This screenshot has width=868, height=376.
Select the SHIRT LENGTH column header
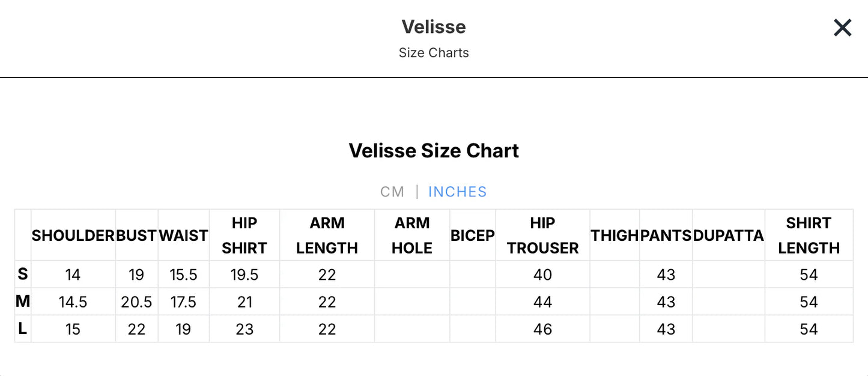809,235
